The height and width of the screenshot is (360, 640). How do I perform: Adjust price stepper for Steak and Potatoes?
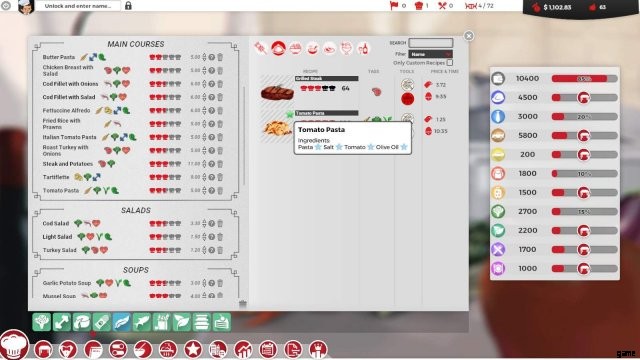[x=204, y=164]
